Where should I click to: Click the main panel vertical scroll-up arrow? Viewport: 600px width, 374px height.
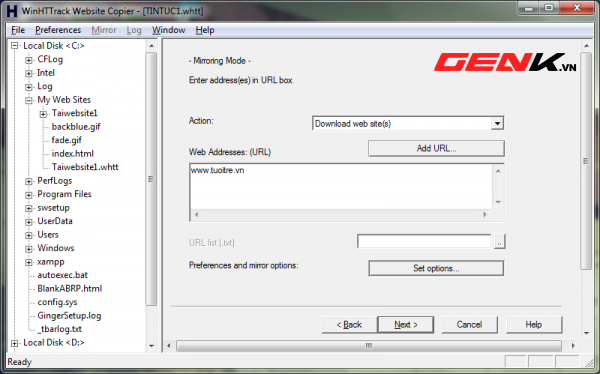586,46
